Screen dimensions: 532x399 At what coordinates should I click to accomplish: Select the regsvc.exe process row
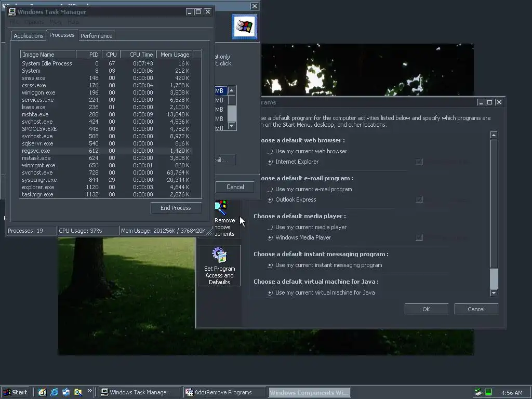click(107, 151)
